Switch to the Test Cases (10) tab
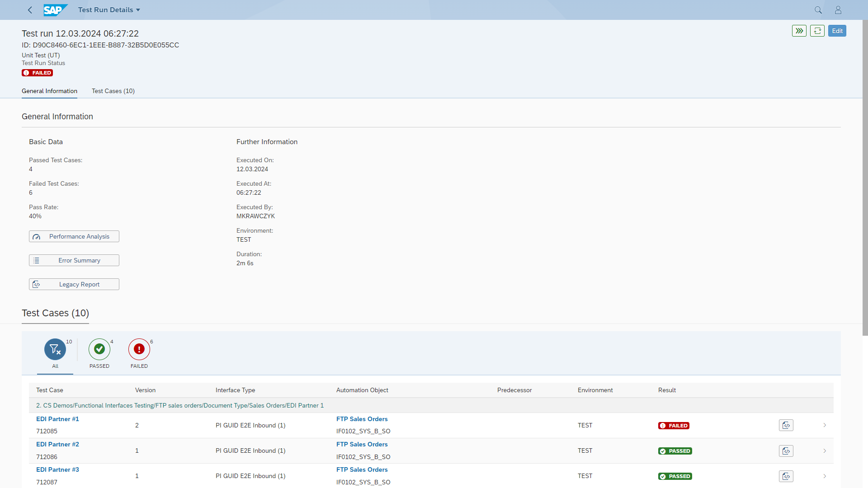Viewport: 868px width, 488px height. (x=113, y=91)
